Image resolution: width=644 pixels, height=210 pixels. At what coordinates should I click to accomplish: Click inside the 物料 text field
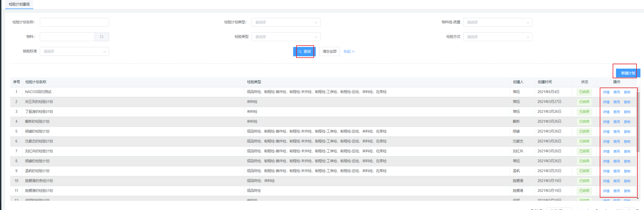coord(67,37)
